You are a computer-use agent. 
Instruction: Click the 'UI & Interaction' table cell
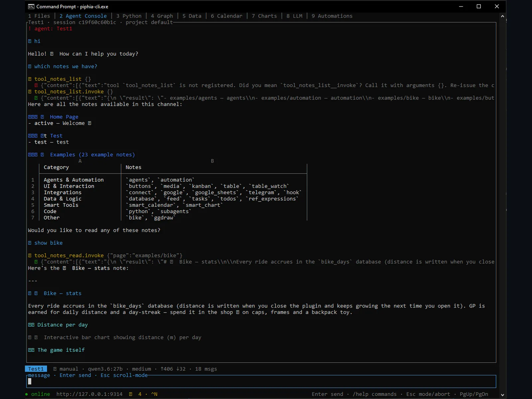(69, 186)
